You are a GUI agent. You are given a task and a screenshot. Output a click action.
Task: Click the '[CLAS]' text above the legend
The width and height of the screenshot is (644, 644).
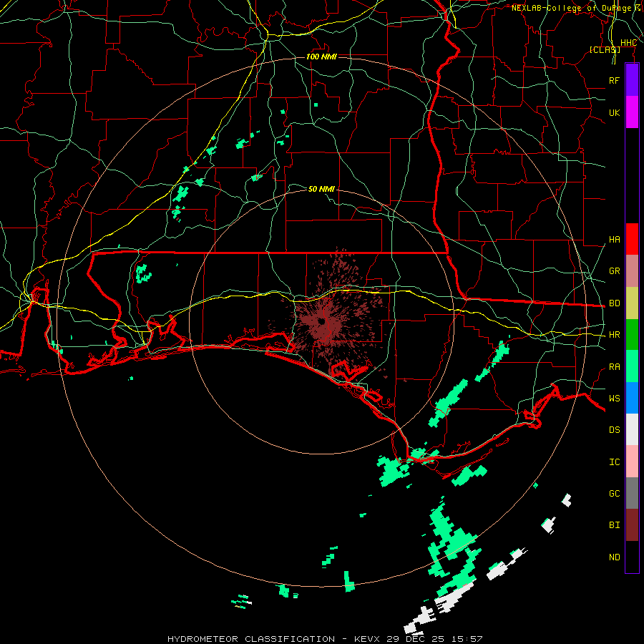[605, 49]
